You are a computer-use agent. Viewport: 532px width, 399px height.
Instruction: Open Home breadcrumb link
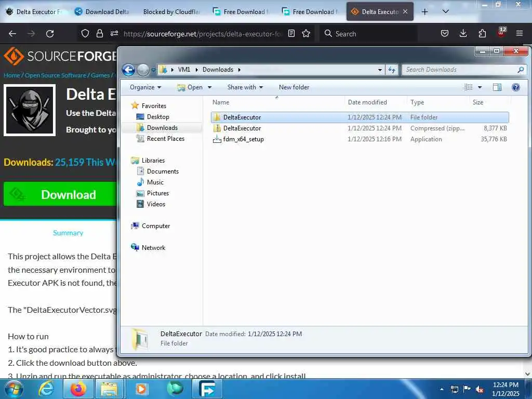point(12,75)
